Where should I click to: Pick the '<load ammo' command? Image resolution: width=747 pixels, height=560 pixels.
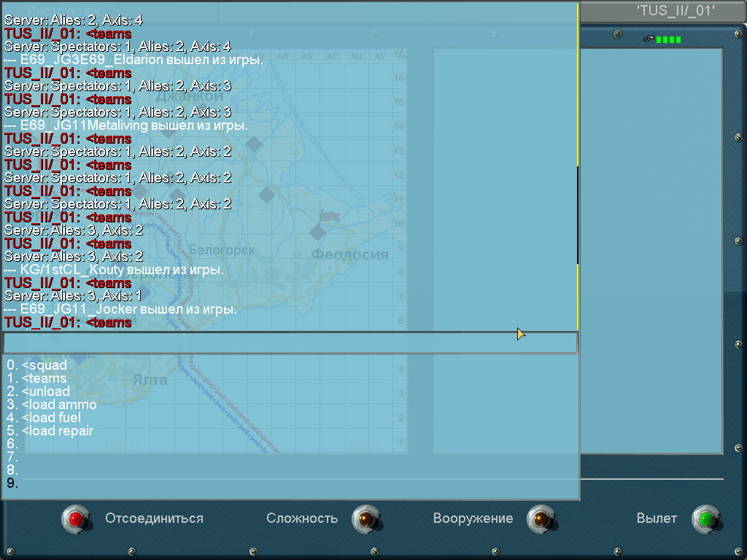click(58, 405)
